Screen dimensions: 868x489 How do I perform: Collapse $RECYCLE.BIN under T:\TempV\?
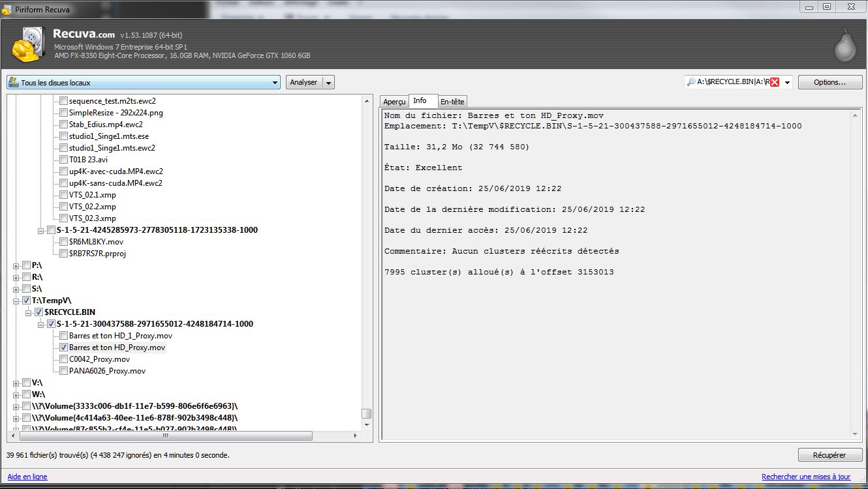point(29,312)
